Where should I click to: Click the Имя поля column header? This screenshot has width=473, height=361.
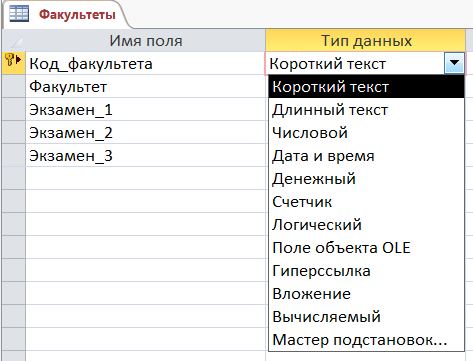(x=145, y=41)
